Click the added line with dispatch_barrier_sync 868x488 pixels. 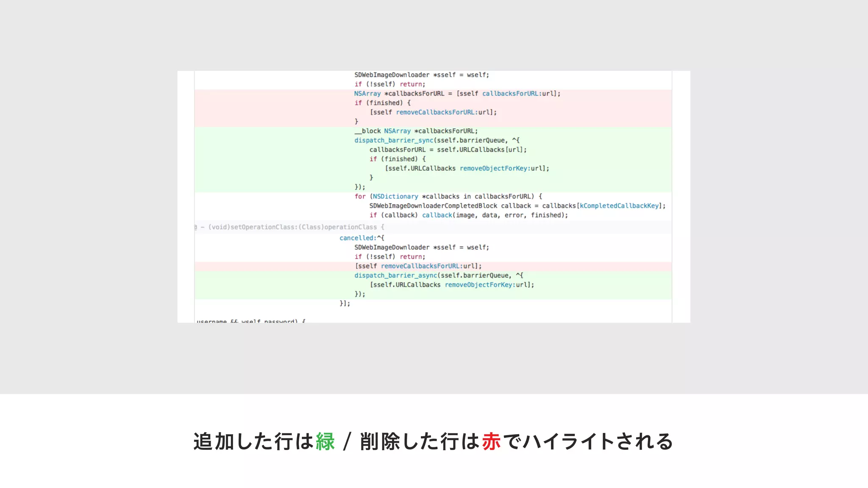437,140
